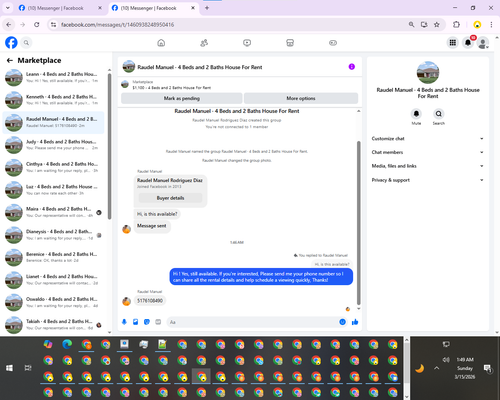Open the Leann conversation
This screenshot has height=400, width=500.
pyautogui.click(x=53, y=77)
